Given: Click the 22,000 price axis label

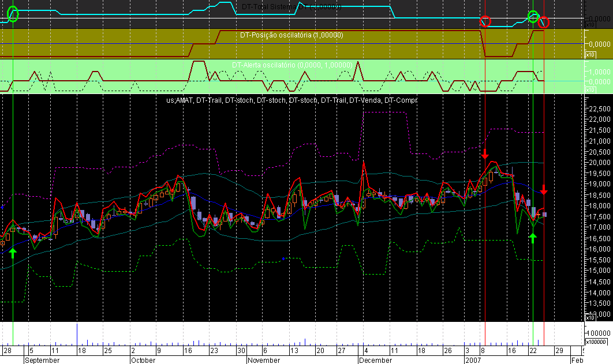Looking at the screenshot, I should click(x=599, y=119).
